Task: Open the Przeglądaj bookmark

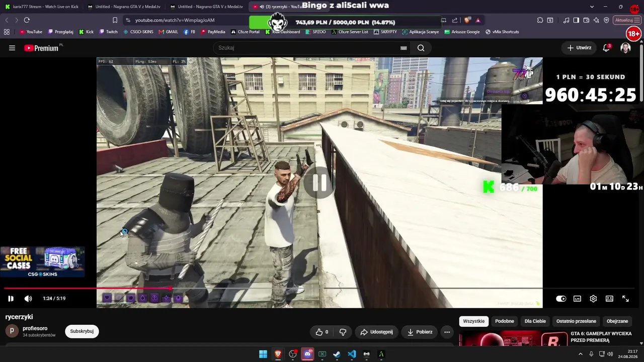Action: (x=60, y=32)
